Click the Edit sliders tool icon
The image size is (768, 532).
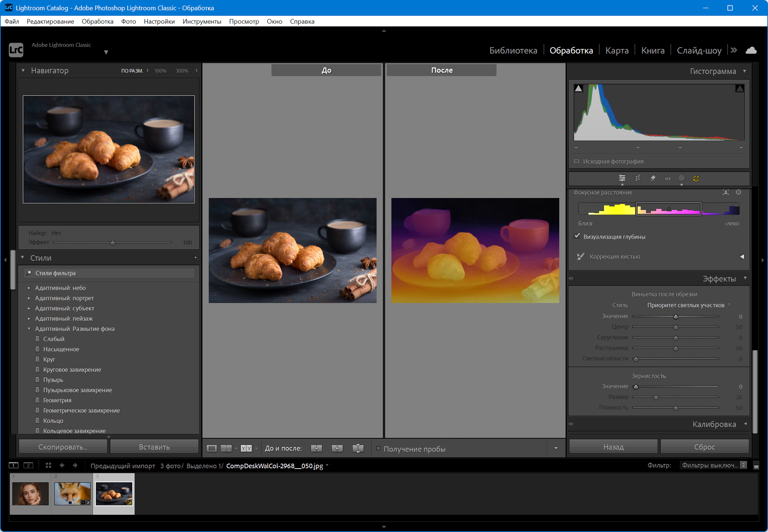(622, 178)
